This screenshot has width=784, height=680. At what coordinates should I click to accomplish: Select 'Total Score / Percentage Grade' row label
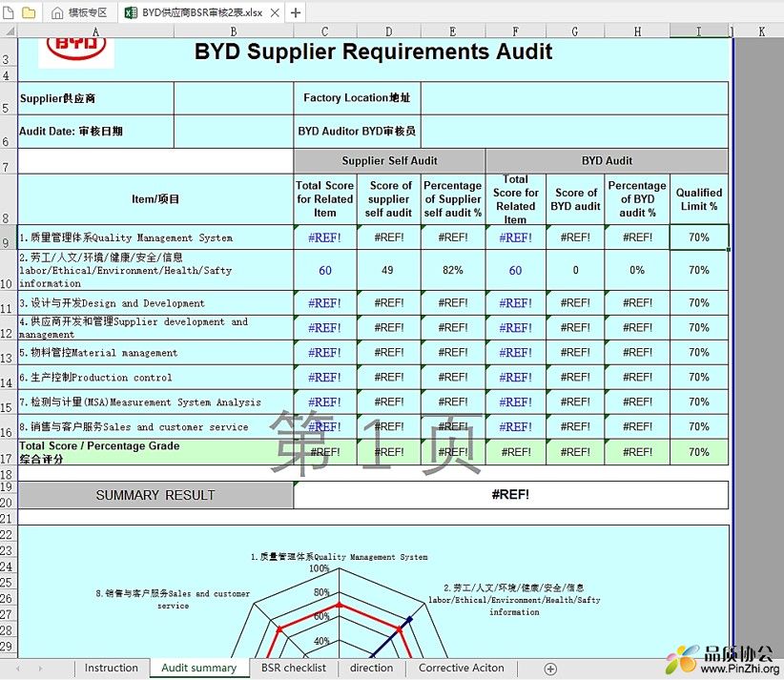click(155, 452)
